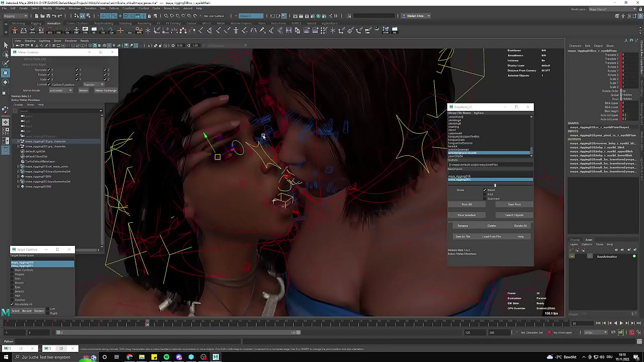This screenshot has height=362, width=644.
Task: Open the Mirror Mode automatic dropdown
Action: tap(61, 90)
